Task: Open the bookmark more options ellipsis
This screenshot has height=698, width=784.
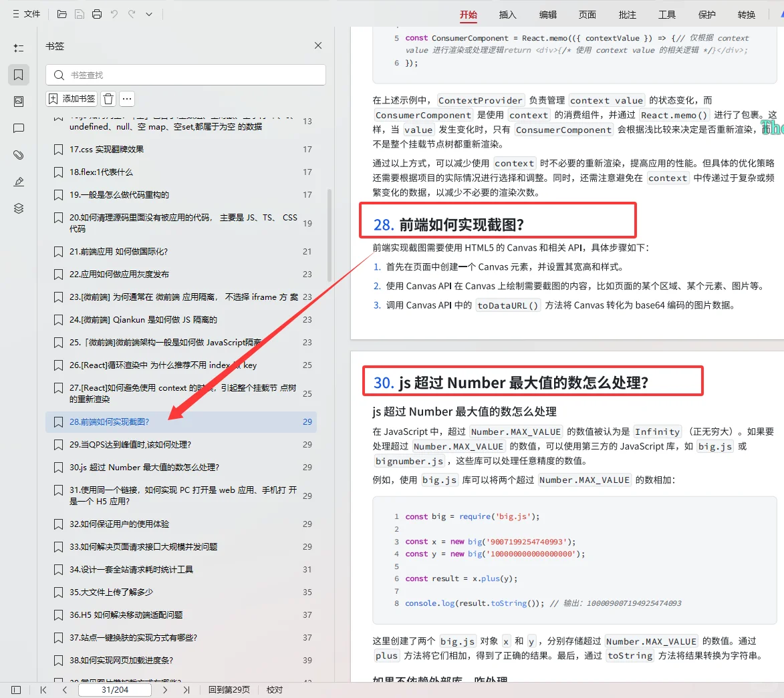Action: [127, 99]
